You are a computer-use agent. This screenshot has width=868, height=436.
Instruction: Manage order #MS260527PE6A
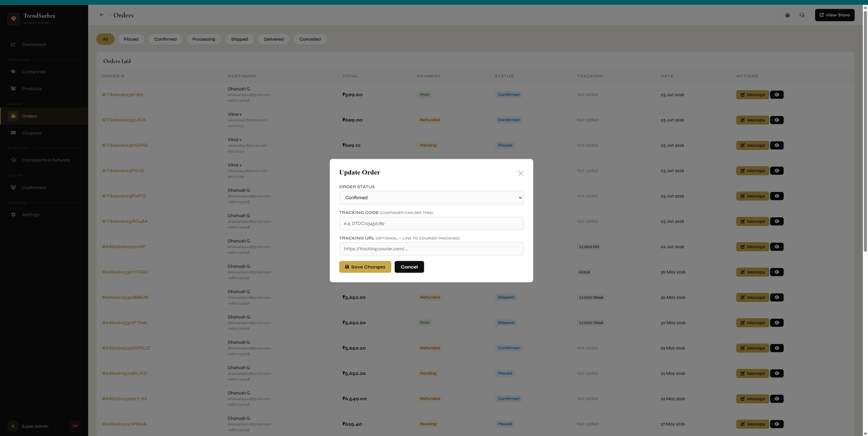(x=752, y=424)
